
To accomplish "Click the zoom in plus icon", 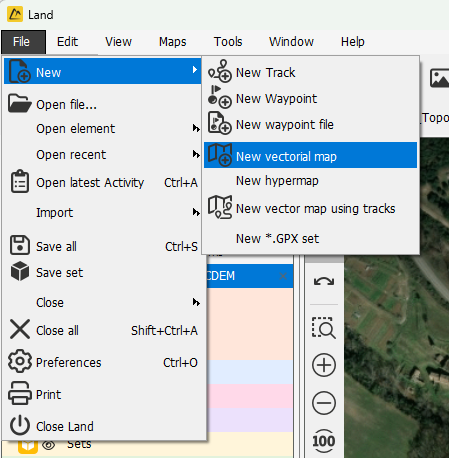I will (x=324, y=365).
